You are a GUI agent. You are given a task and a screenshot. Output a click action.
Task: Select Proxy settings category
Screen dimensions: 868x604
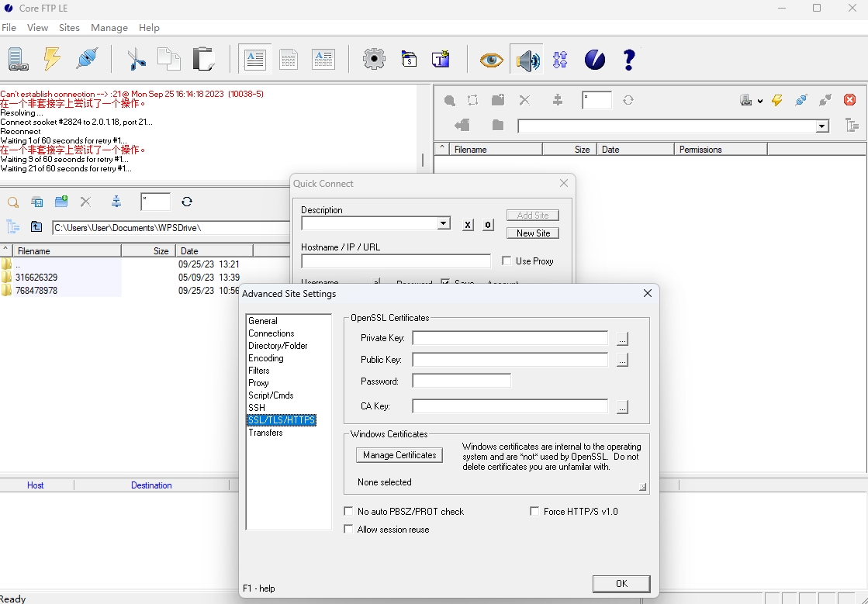tap(258, 383)
